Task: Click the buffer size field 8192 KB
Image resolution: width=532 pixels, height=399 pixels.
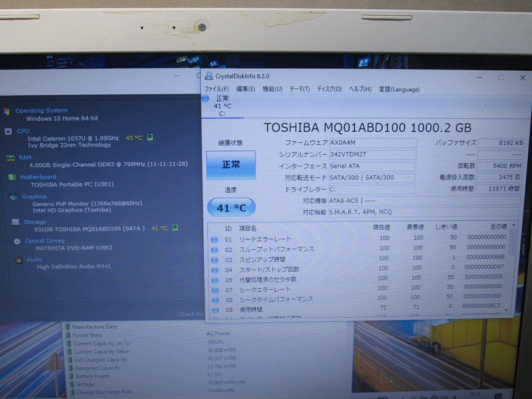Action: 501,143
